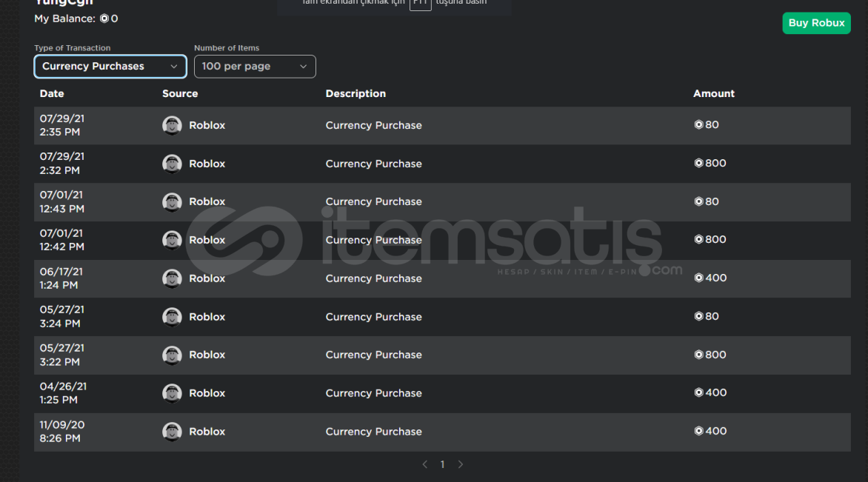868x482 pixels.
Task: Click Robux icon in 06/17/21 amount
Action: coord(698,278)
